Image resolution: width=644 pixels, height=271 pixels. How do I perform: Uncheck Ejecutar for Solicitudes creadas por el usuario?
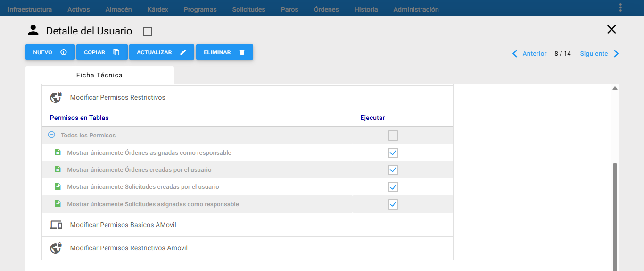(393, 187)
